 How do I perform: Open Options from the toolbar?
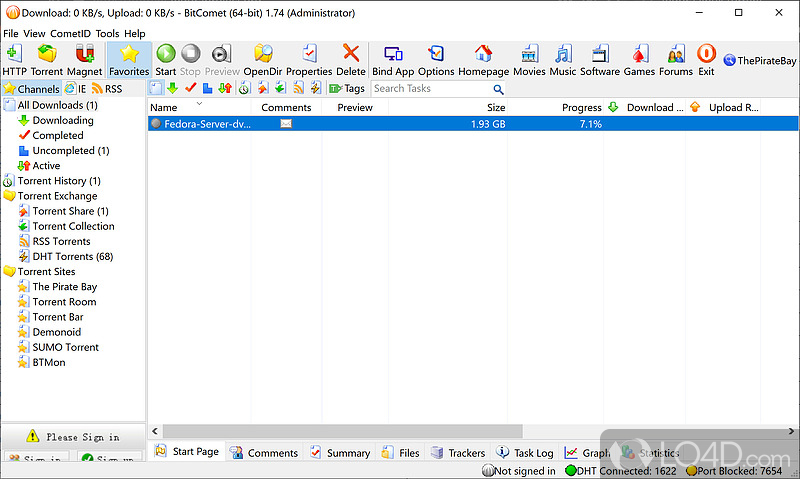tap(436, 59)
